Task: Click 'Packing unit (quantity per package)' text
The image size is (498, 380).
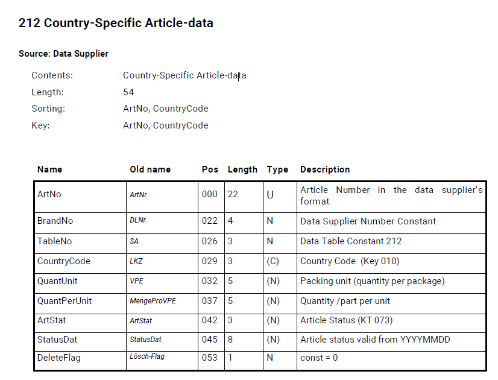Action: (x=372, y=281)
